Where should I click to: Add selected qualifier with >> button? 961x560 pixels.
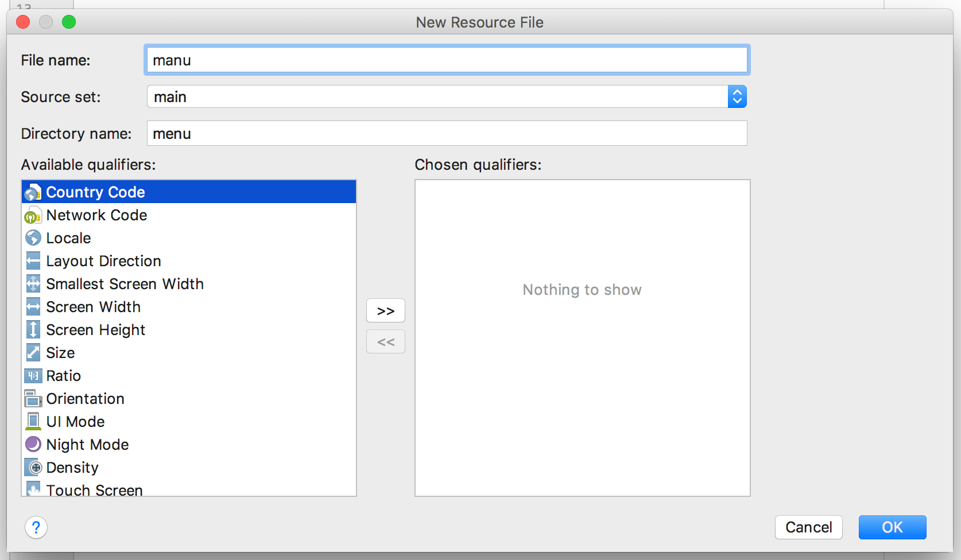click(386, 311)
